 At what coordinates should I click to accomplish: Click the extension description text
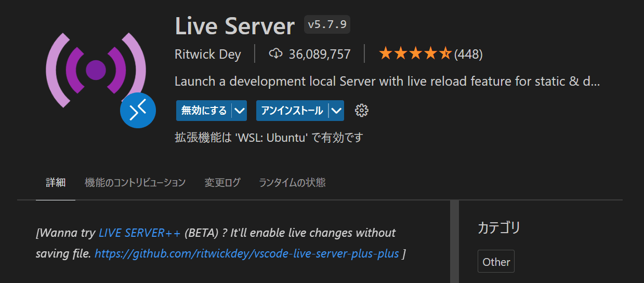point(387,82)
